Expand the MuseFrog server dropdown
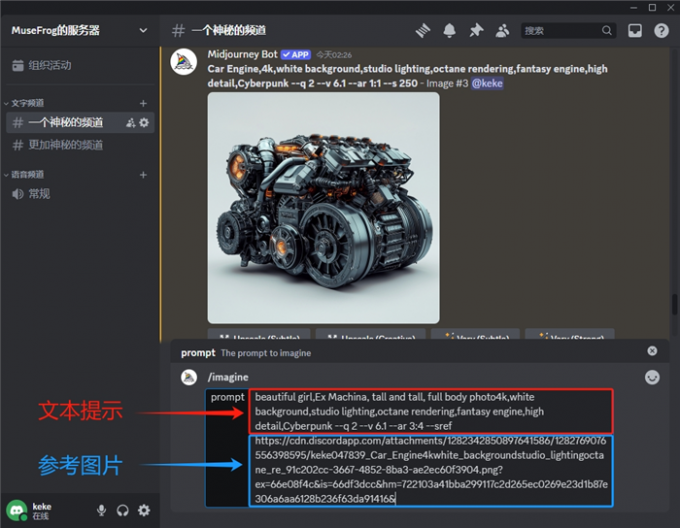This screenshot has width=680, height=528. click(x=143, y=30)
